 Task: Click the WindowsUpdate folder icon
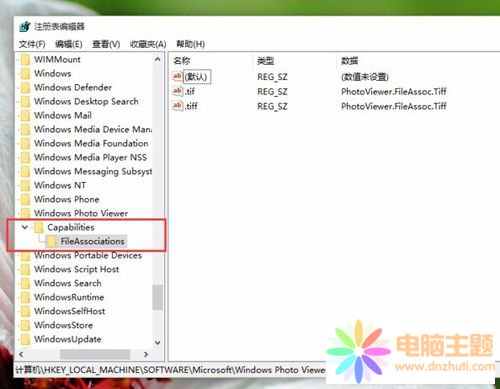pos(26,339)
